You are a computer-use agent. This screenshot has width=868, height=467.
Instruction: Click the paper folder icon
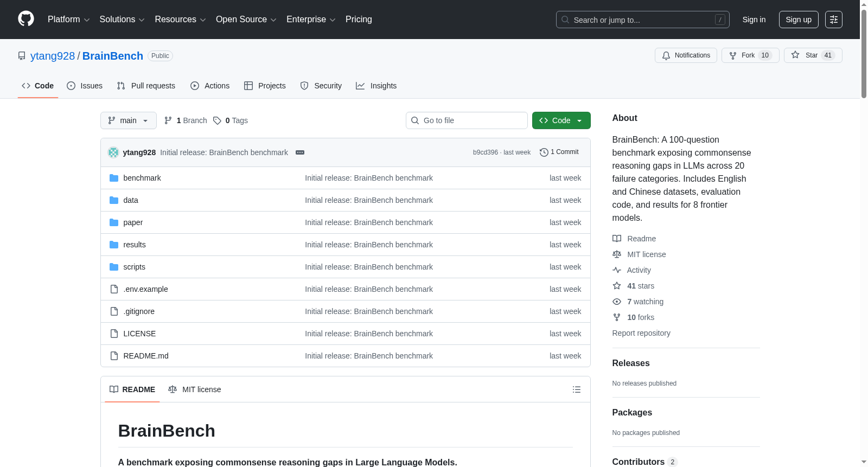(114, 222)
